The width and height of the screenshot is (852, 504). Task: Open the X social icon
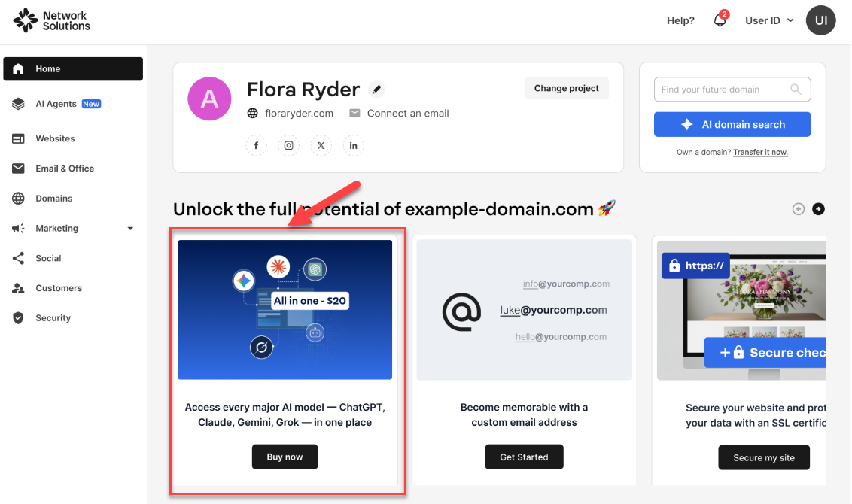(321, 145)
